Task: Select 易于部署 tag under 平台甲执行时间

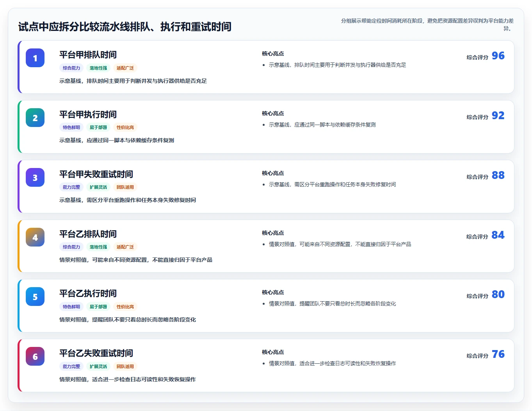Action: click(x=98, y=127)
